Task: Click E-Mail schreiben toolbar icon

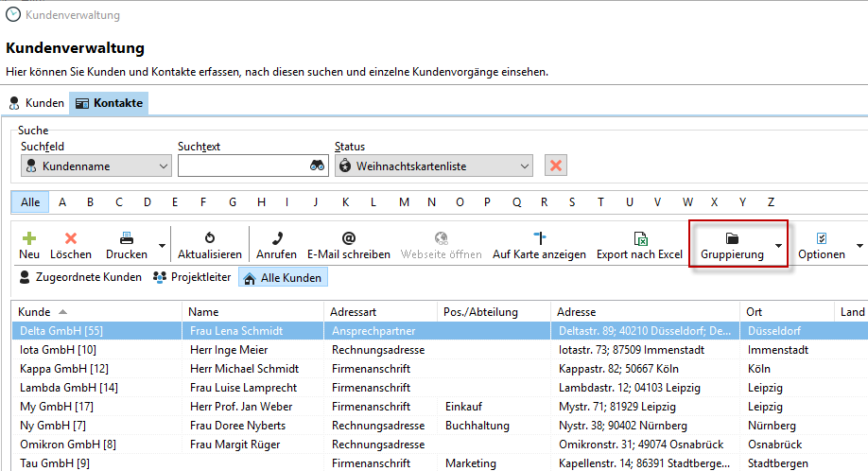Action: [348, 239]
